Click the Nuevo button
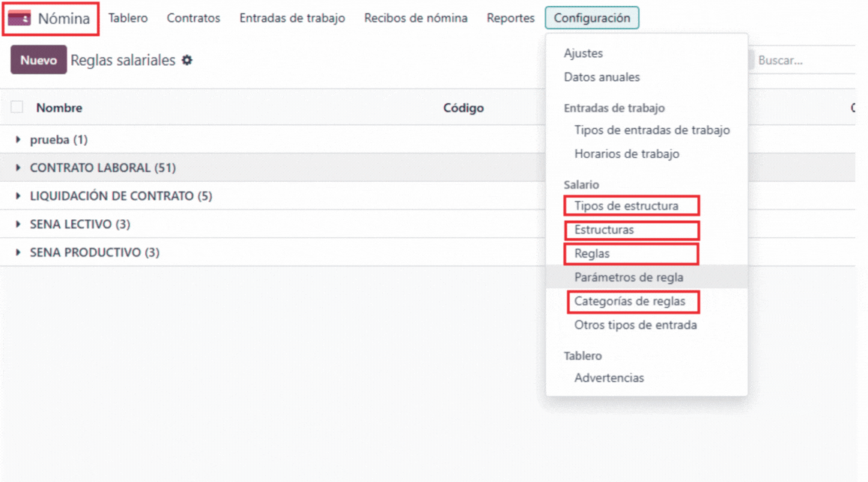Image resolution: width=868 pixels, height=482 pixels. coord(37,60)
